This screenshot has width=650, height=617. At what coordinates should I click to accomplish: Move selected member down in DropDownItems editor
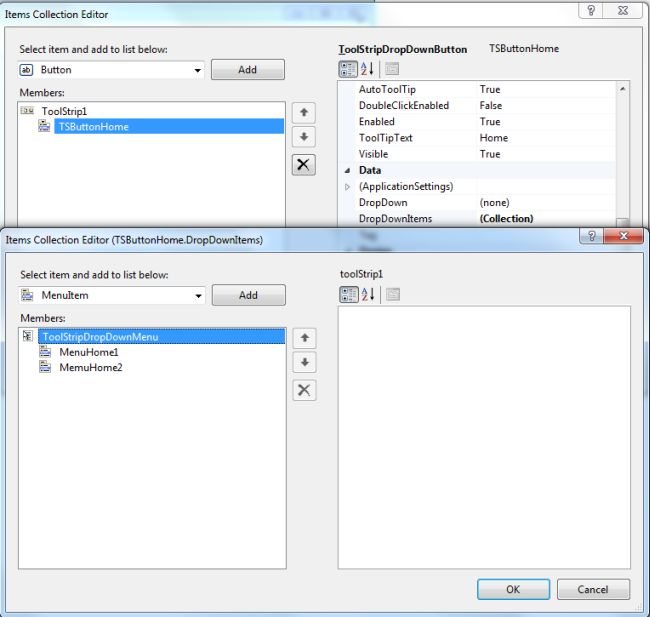tap(304, 362)
